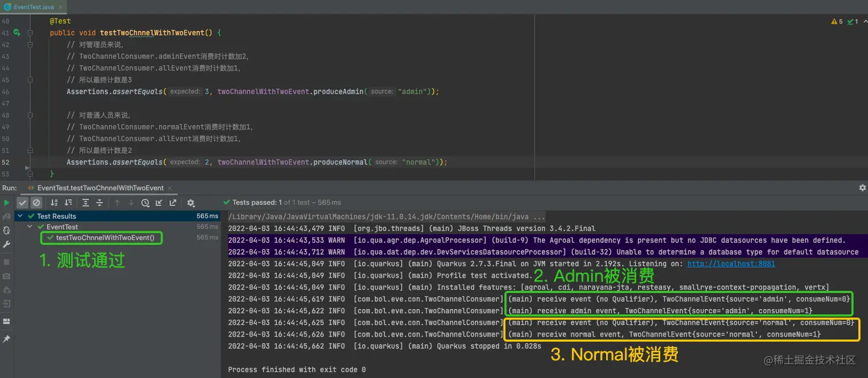Pin the Run tab with the pin icon
868x378 pixels.
pos(6,339)
